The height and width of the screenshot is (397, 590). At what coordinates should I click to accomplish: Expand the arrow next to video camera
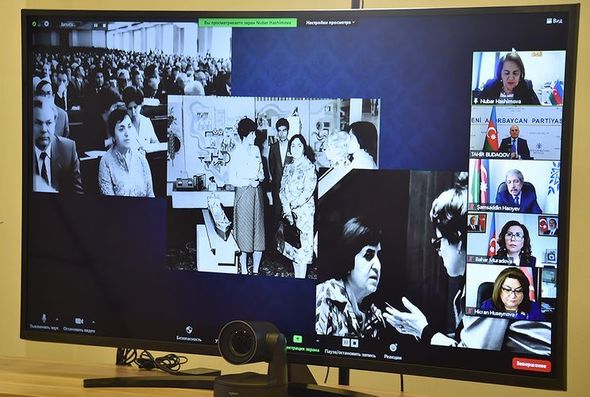94,322
